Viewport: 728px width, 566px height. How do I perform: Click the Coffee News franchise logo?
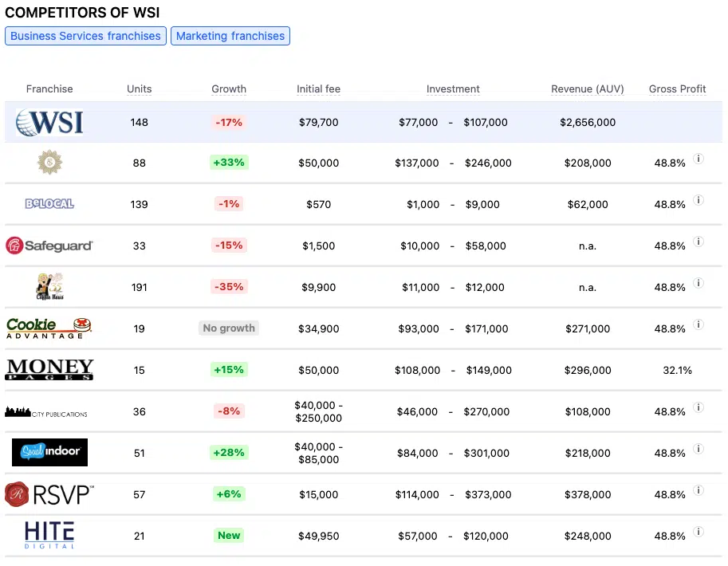[49, 286]
